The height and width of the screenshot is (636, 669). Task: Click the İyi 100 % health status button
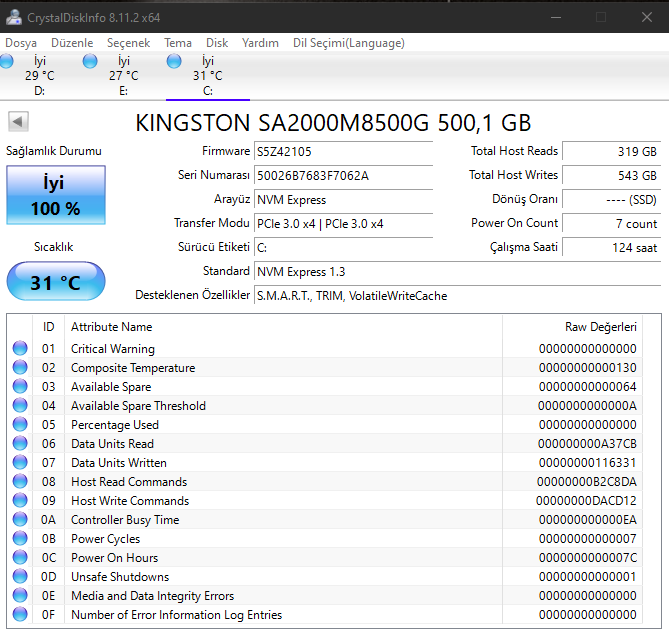coord(55,195)
